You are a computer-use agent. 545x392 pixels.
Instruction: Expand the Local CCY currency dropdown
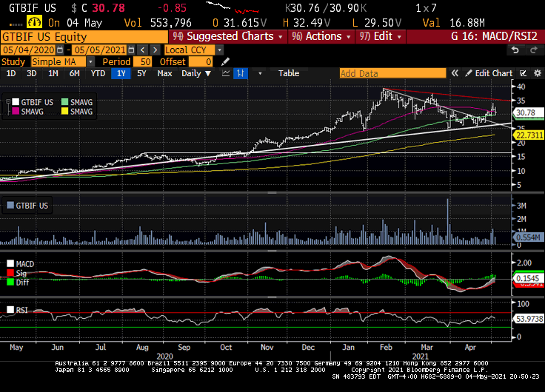pos(219,50)
